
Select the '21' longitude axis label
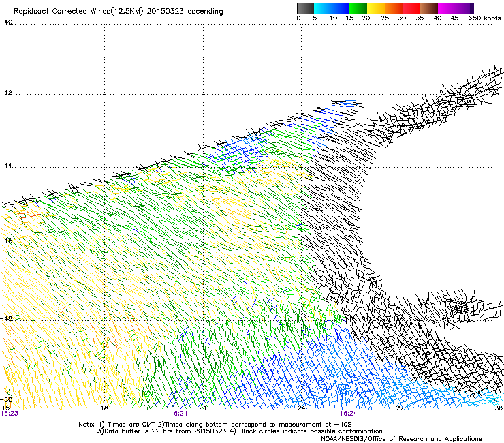click(x=202, y=408)
